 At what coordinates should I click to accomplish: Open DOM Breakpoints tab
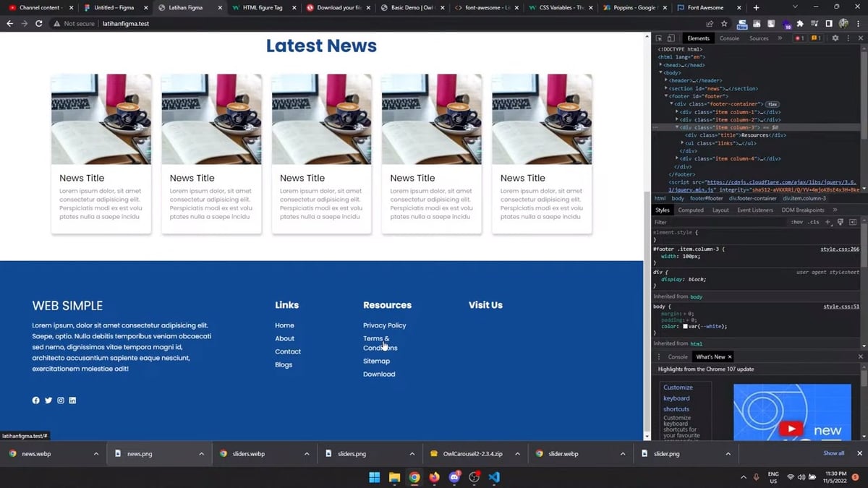point(803,210)
